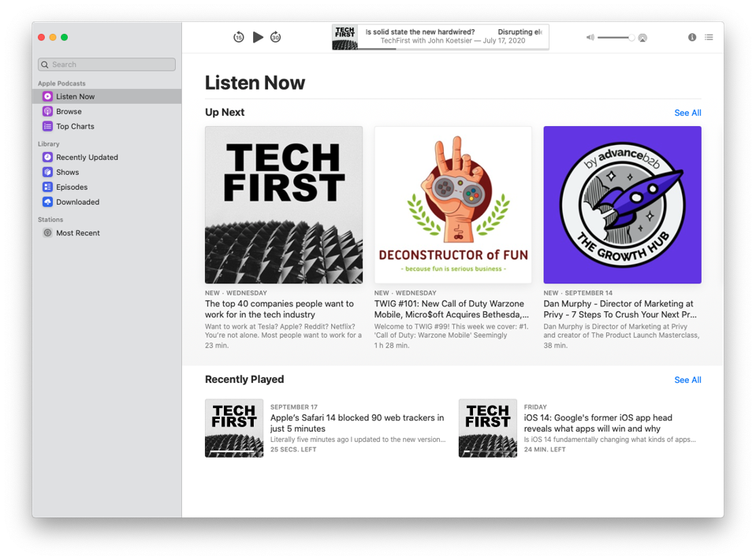Open the Deconstructor of Fun artwork
The width and height of the screenshot is (756, 560).
(453, 205)
